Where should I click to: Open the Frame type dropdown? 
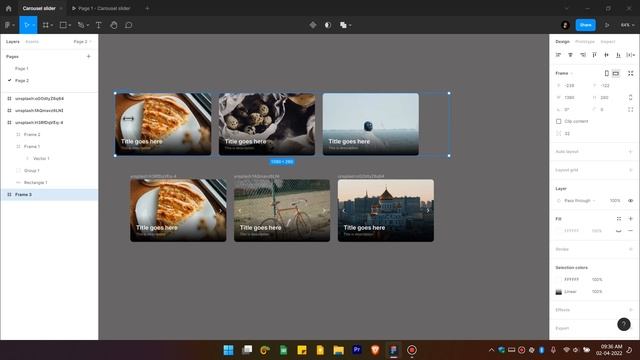point(564,73)
